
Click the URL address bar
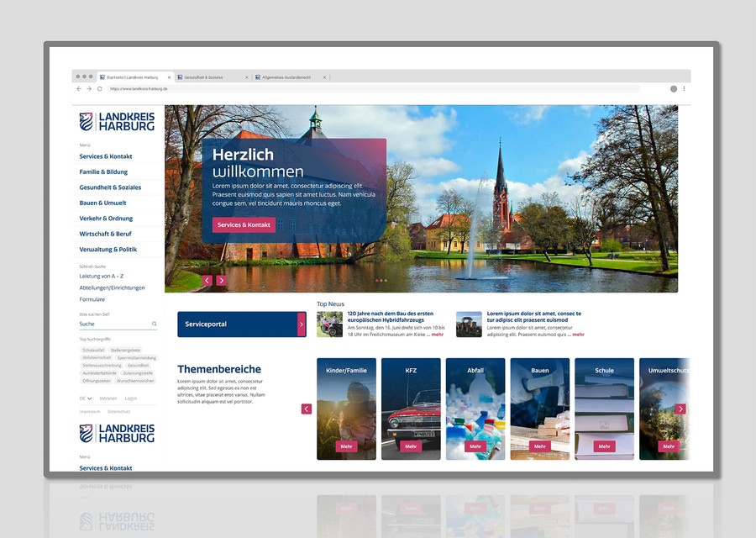(x=374, y=89)
